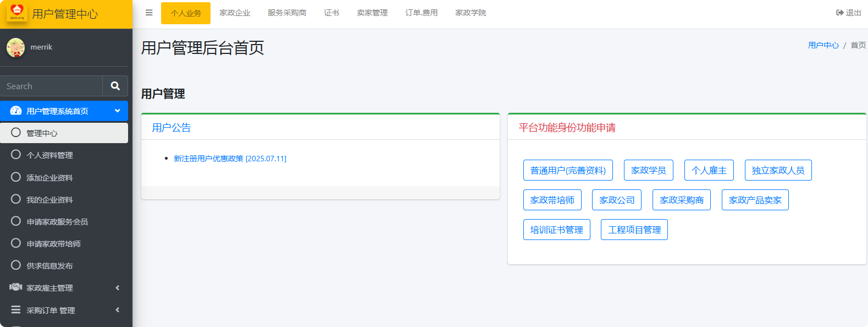This screenshot has height=327, width=868.
Task: Expand the 家政雇主管理 arrow
Action: point(117,288)
